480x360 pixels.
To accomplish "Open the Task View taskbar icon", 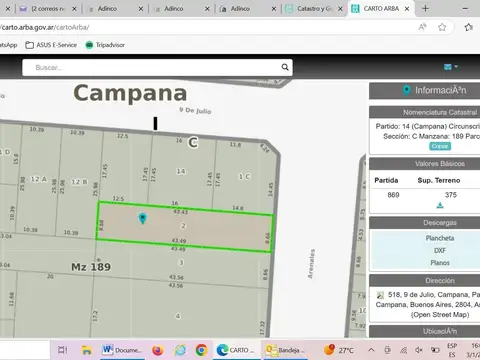I will 62,350.
